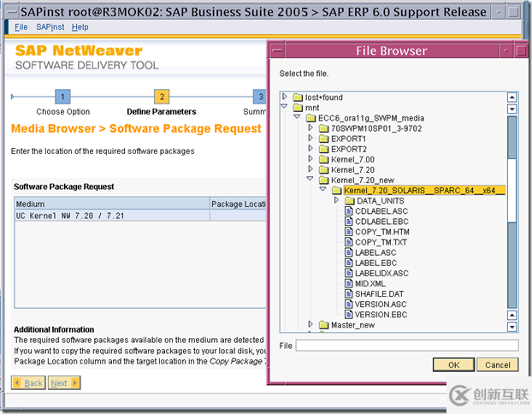Expand the DATA_UNITS folder

click(x=337, y=200)
